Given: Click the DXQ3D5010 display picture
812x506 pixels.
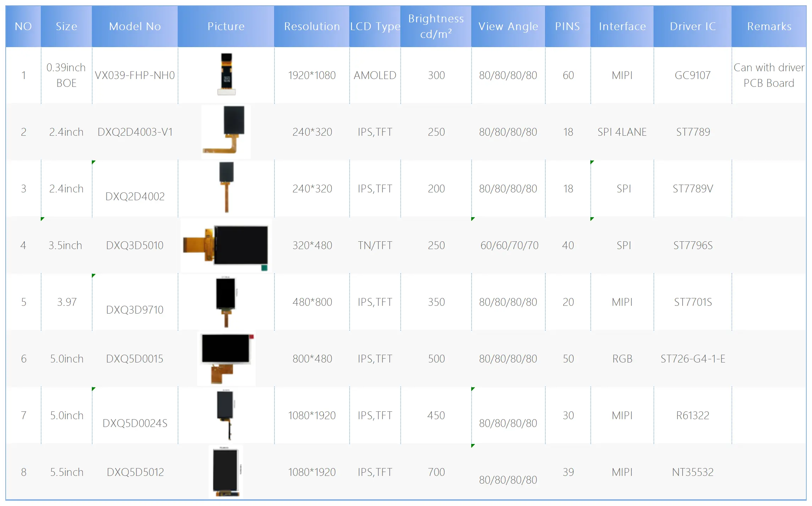Looking at the screenshot, I should pyautogui.click(x=226, y=246).
